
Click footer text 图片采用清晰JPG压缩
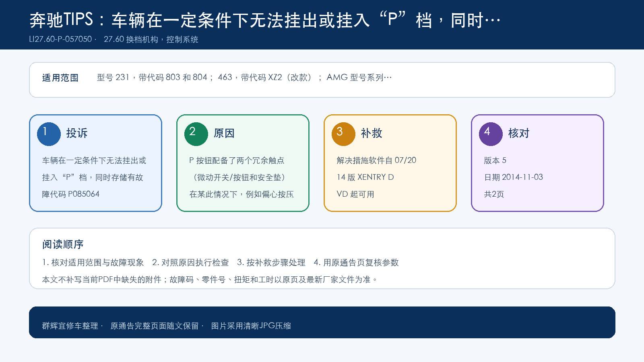click(251, 326)
